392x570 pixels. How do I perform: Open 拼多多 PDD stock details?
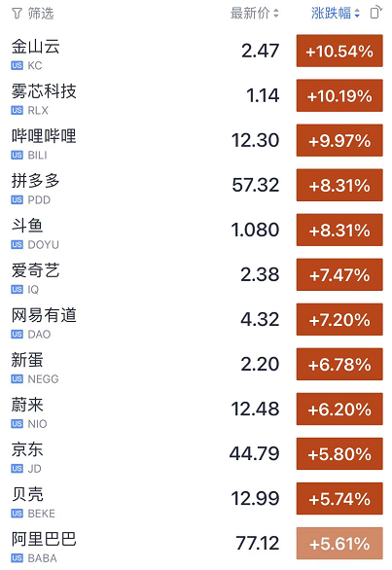pos(196,185)
